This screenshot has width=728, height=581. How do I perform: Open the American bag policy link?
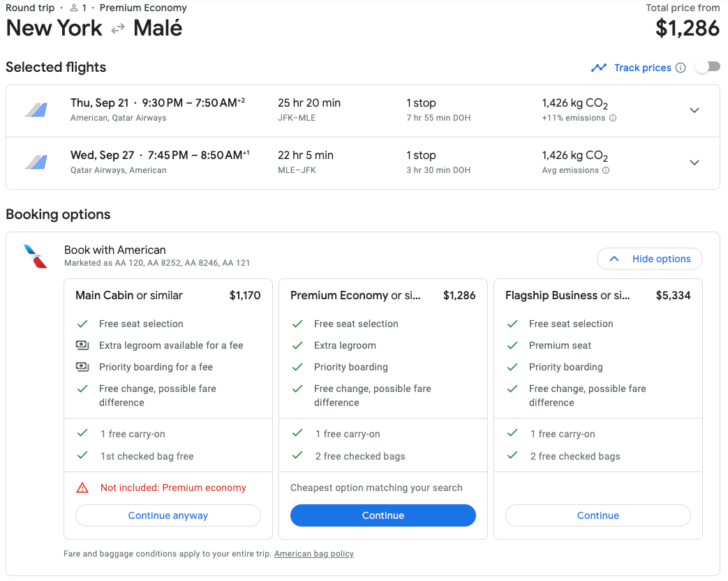[x=314, y=554]
